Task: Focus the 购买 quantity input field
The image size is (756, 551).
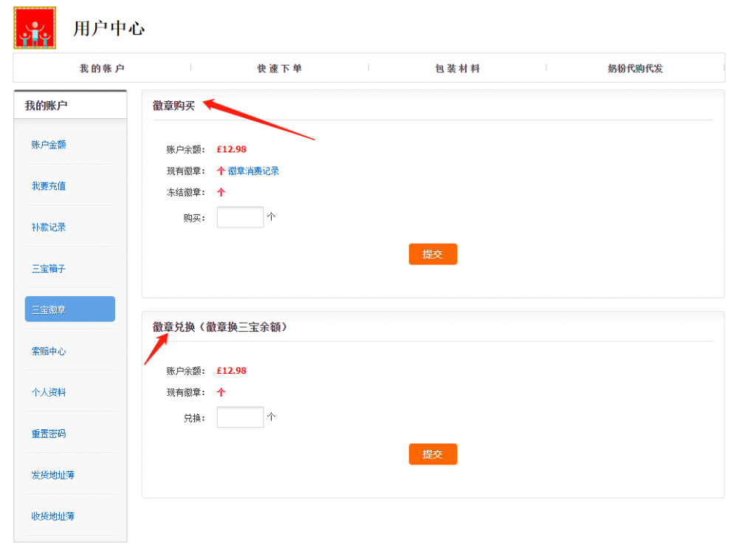Action: point(240,217)
